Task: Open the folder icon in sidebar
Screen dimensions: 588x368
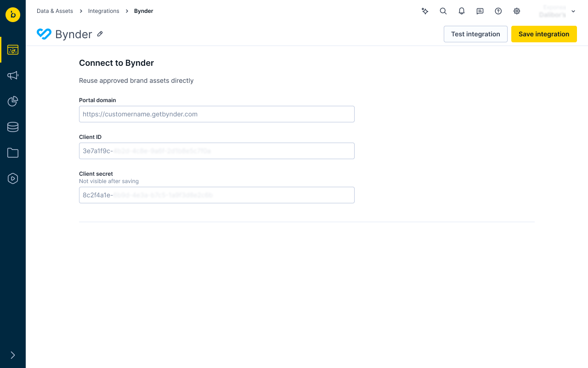Action: pyautogui.click(x=13, y=153)
